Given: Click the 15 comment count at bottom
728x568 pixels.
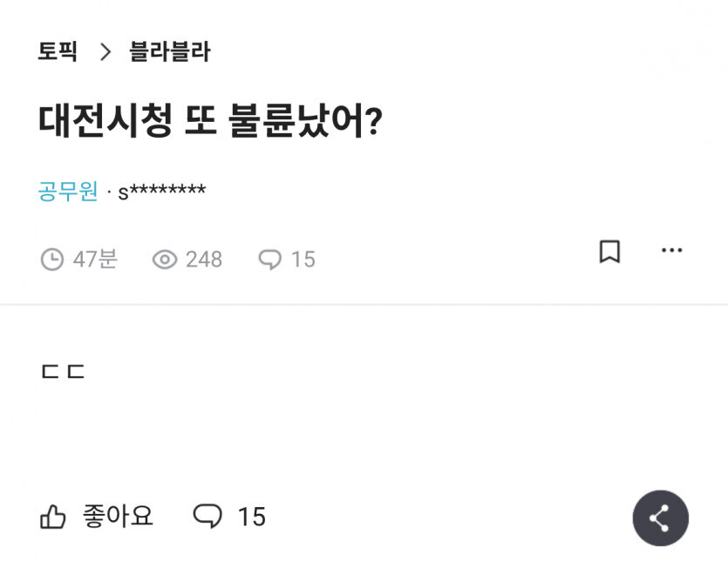Looking at the screenshot, I should click(x=250, y=517).
